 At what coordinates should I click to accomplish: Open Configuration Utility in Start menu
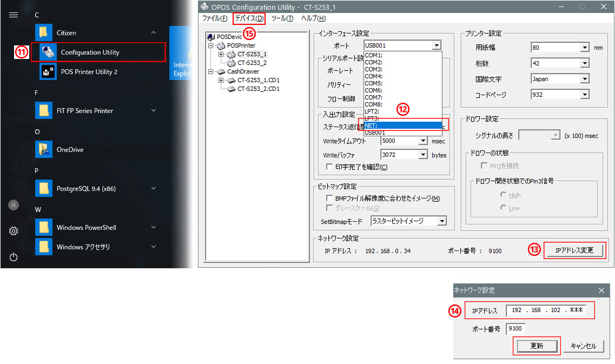(90, 52)
